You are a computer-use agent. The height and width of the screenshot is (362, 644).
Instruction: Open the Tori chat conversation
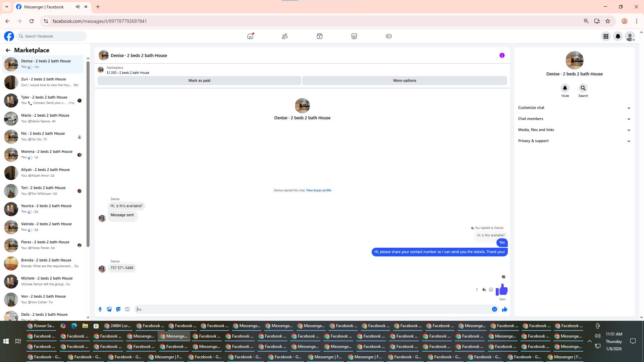(43, 191)
